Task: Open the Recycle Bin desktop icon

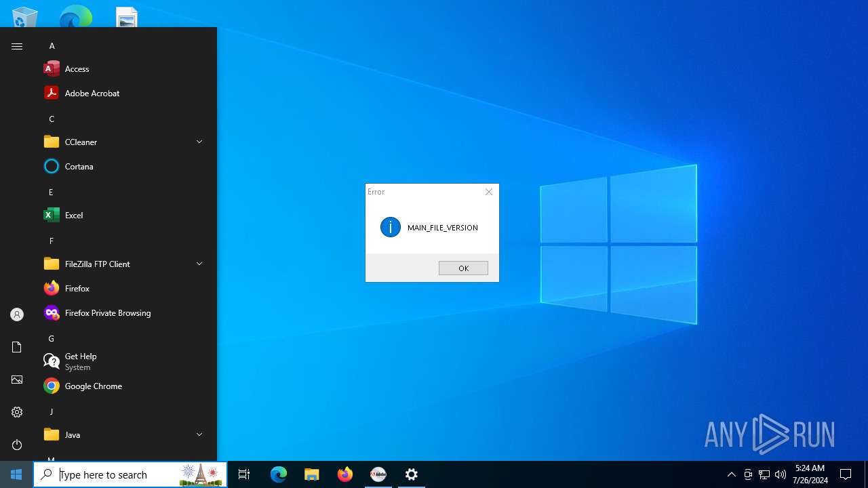Action: pos(25,16)
